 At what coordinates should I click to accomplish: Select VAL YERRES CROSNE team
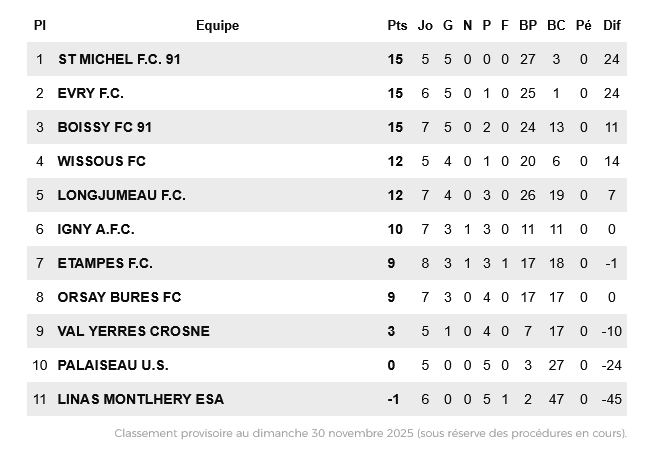point(133,331)
